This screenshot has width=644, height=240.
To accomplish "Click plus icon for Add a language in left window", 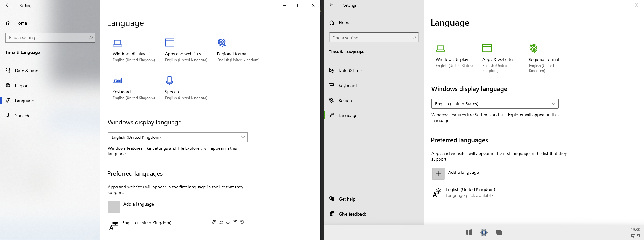I will (x=114, y=207).
